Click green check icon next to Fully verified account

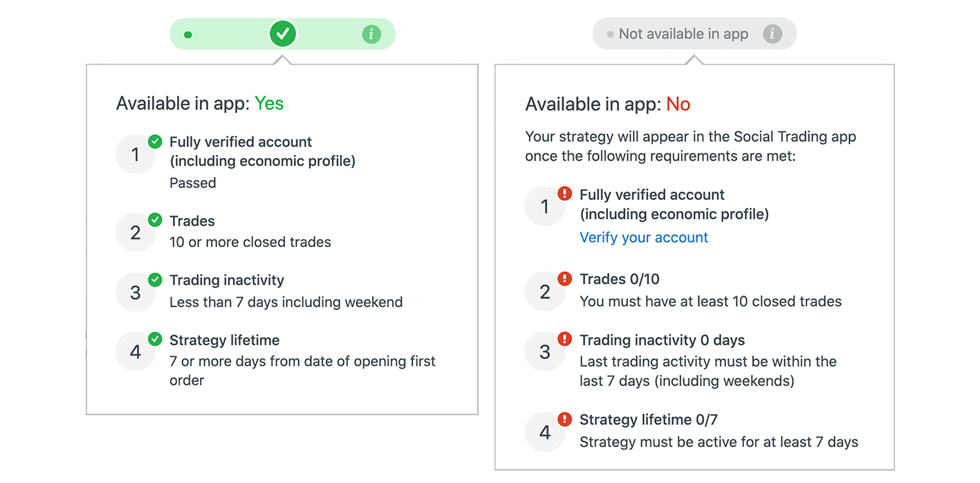[156, 142]
